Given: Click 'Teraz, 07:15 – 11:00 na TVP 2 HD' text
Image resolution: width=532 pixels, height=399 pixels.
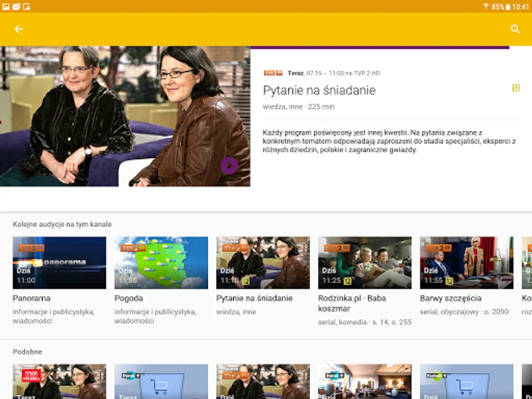Looking at the screenshot, I should pos(334,73).
